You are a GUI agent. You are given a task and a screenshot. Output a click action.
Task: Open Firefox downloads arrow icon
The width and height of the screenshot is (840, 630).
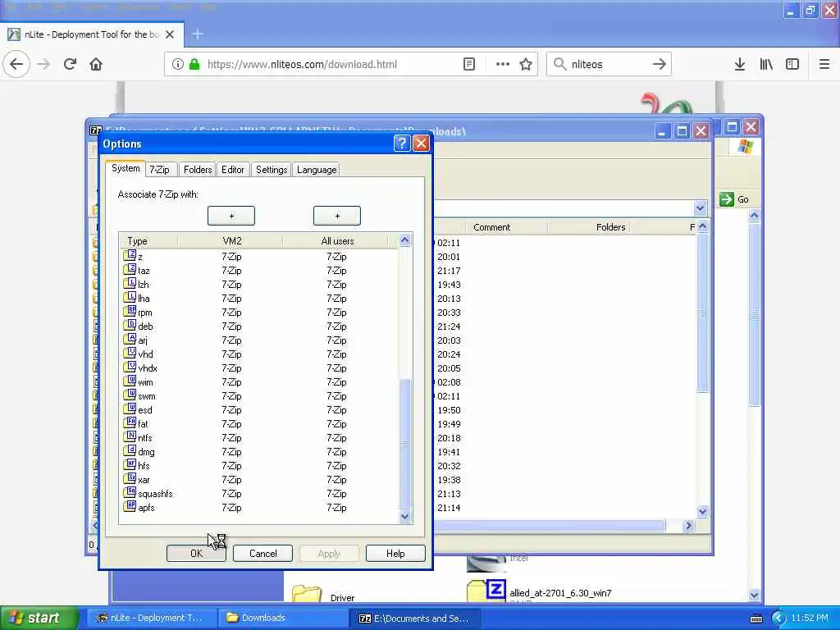(x=739, y=64)
